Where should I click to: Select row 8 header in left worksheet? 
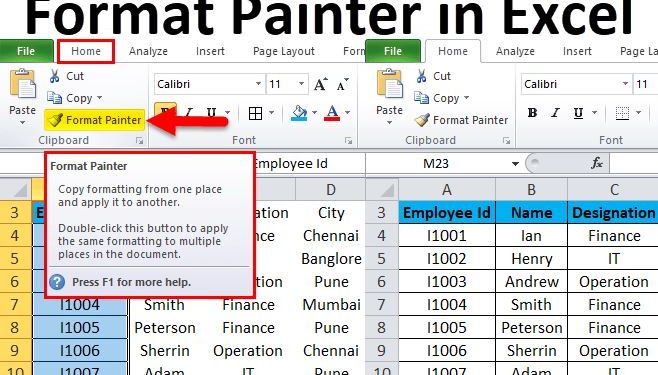[x=15, y=328]
